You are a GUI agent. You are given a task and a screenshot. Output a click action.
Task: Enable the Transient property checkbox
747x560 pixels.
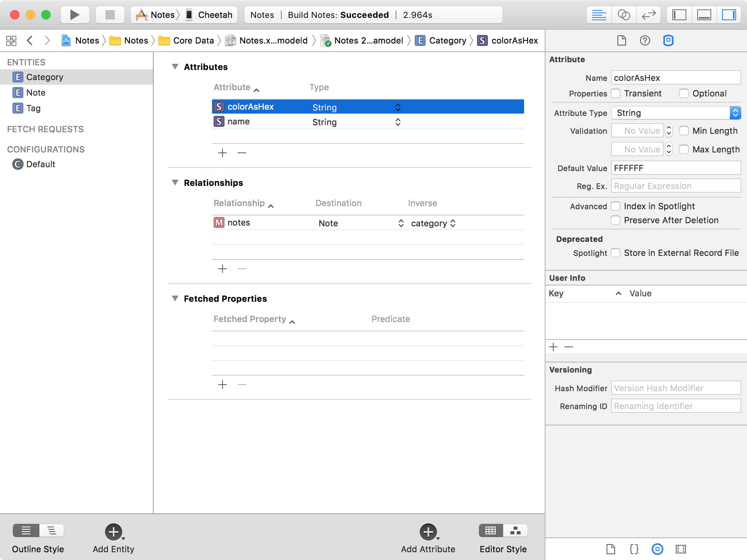616,93
